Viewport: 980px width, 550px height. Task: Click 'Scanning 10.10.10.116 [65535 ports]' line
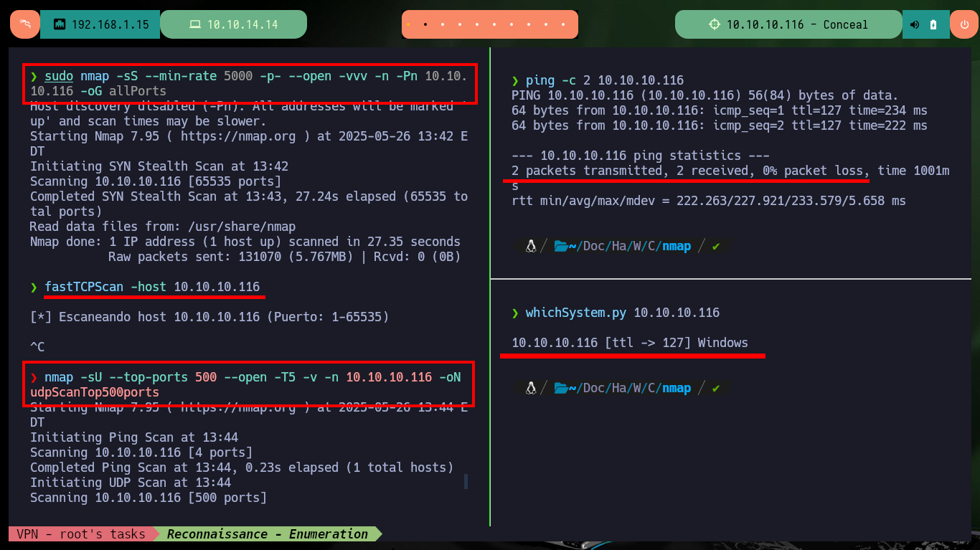[x=156, y=181]
